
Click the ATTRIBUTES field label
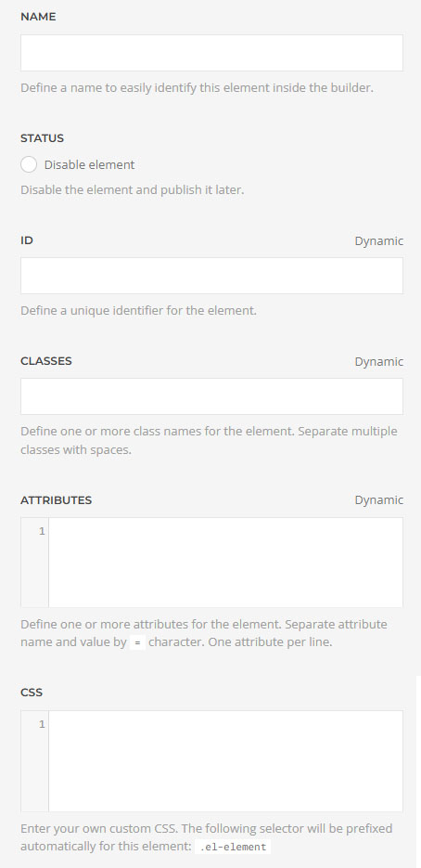point(57,499)
